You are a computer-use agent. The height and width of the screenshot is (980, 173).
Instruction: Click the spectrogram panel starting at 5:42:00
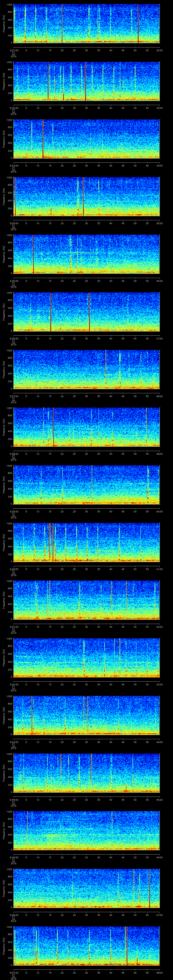87,657
